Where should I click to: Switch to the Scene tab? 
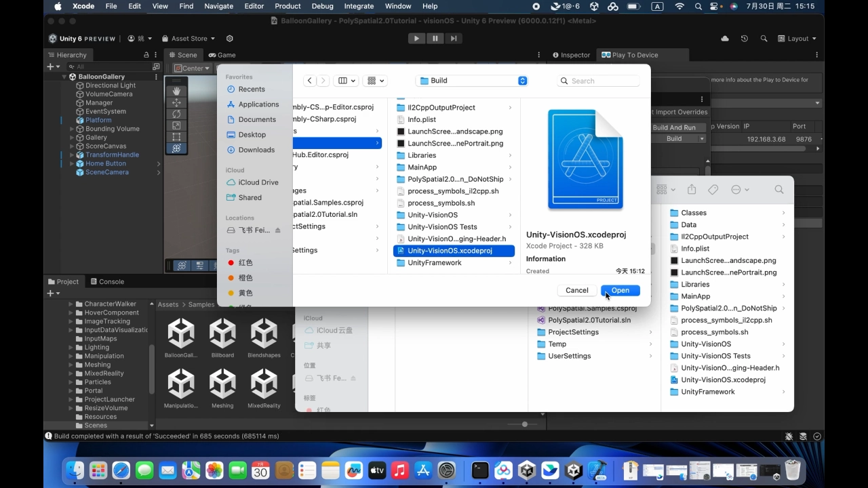point(182,55)
